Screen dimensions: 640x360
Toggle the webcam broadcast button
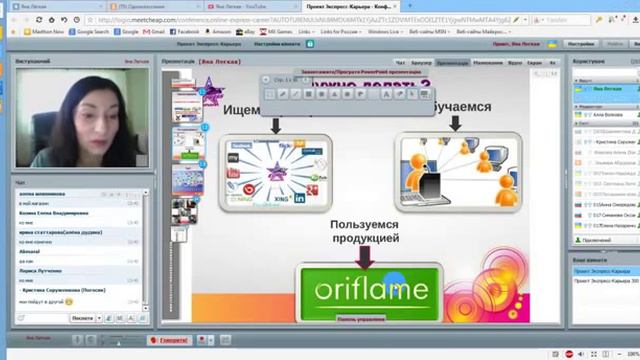pos(202,340)
